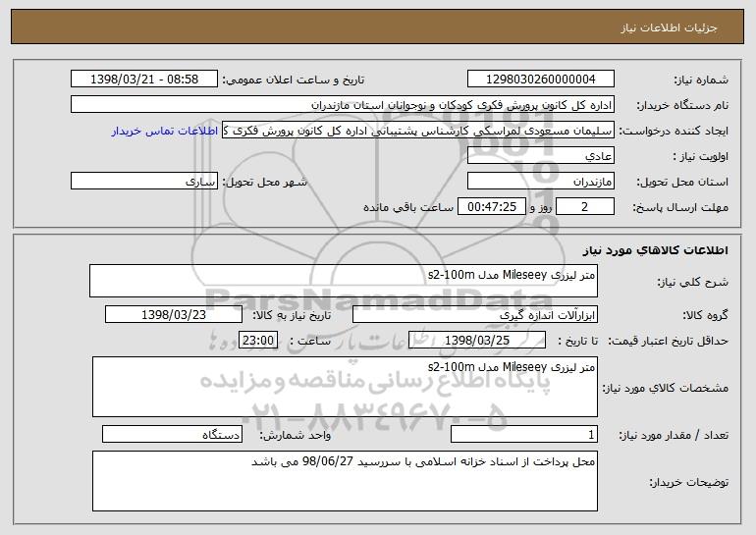Click the جزئیات اطلاعات نیاز header title
The height and width of the screenshot is (535, 756).
(x=669, y=27)
